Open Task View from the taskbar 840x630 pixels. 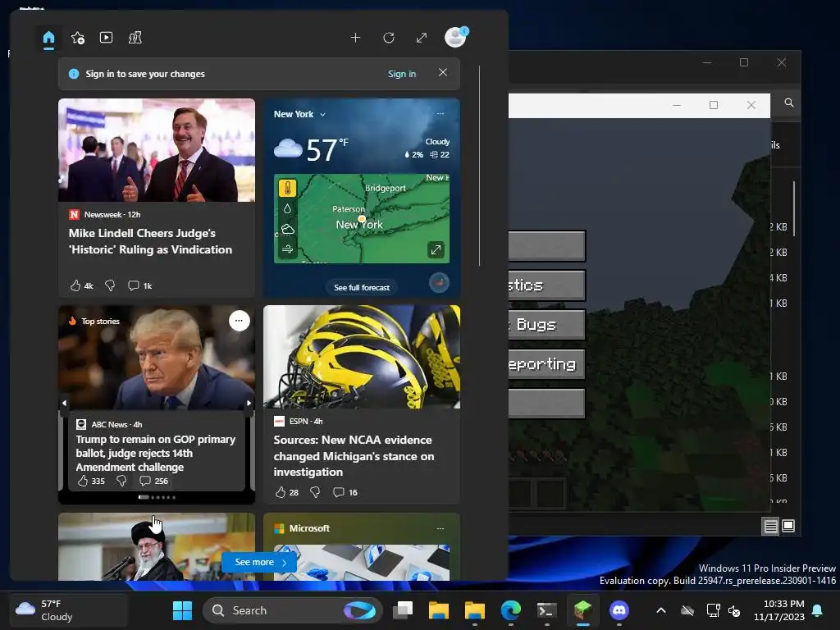403,610
